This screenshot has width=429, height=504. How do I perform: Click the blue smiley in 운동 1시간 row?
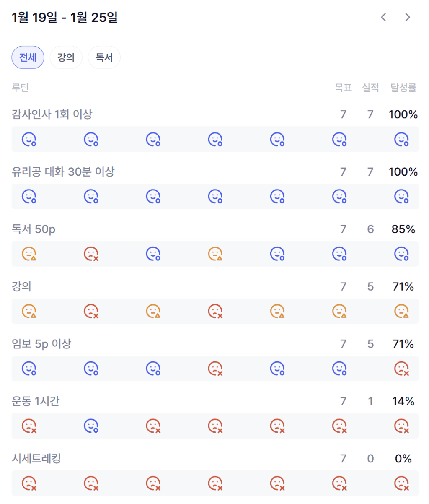click(91, 426)
